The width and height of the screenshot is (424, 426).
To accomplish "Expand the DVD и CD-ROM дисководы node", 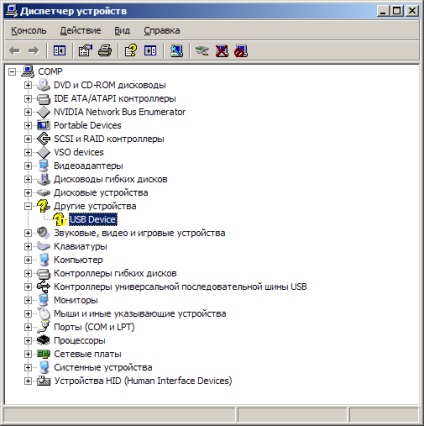I will pyautogui.click(x=28, y=85).
